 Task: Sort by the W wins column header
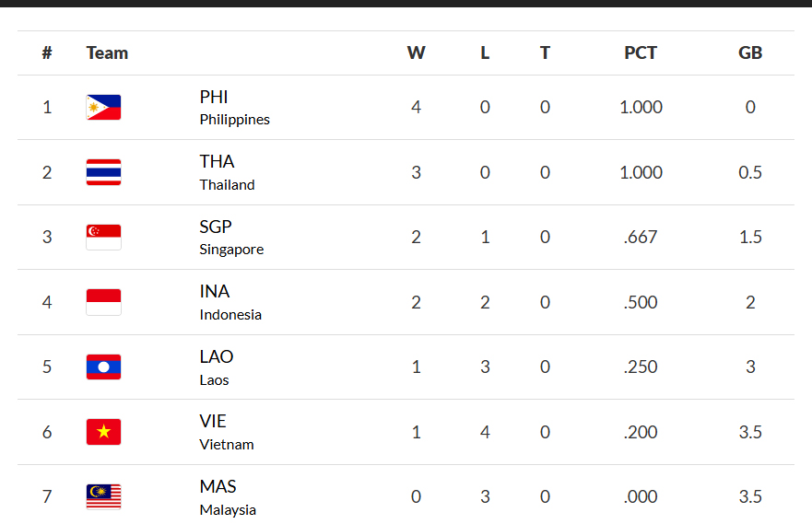pos(417,52)
